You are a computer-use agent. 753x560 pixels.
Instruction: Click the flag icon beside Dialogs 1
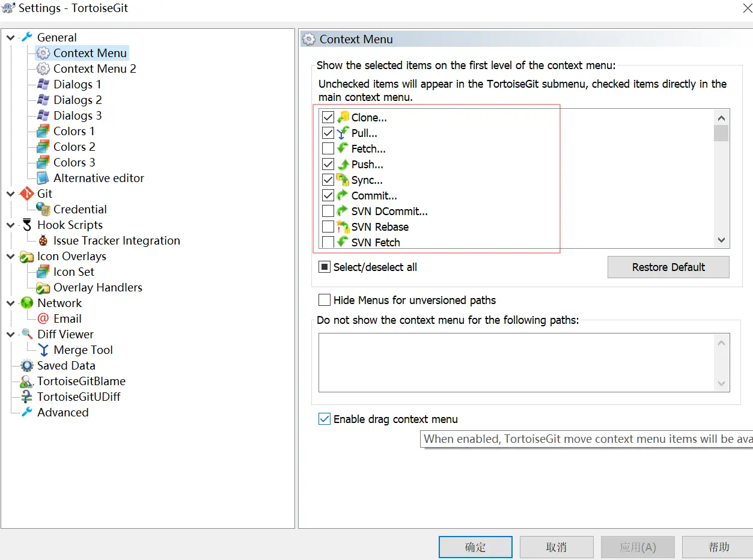click(43, 84)
